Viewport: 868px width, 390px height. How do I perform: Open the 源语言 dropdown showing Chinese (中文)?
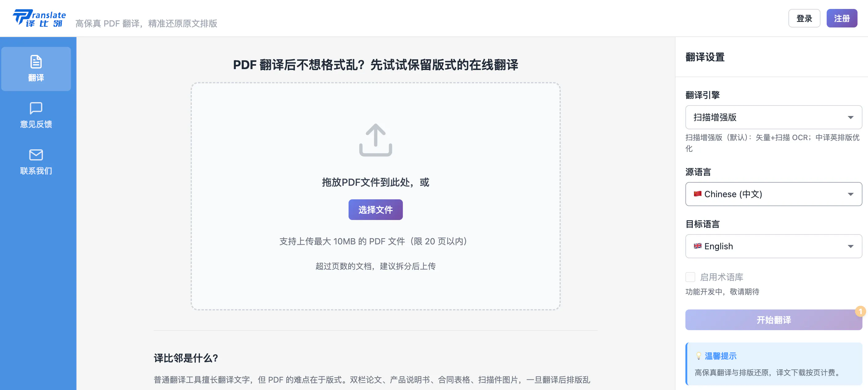point(774,194)
